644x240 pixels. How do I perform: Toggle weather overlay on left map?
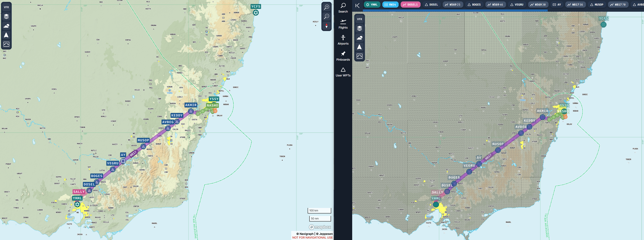click(6, 26)
